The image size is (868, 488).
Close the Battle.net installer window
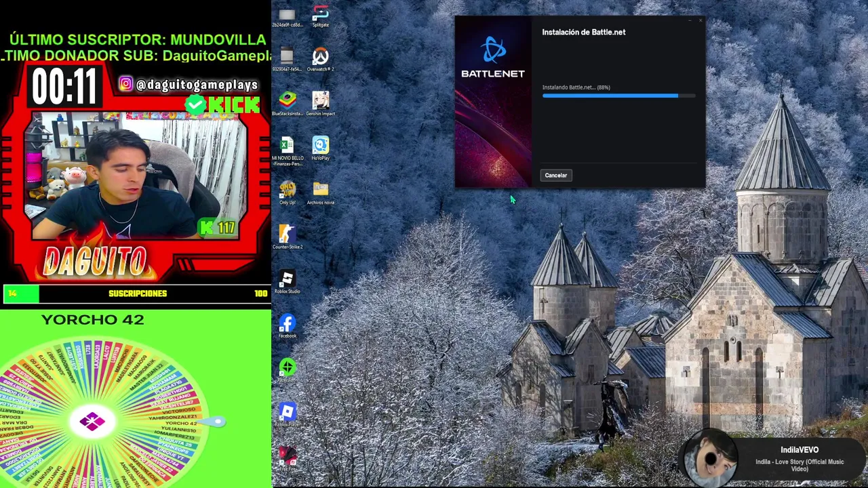[701, 20]
